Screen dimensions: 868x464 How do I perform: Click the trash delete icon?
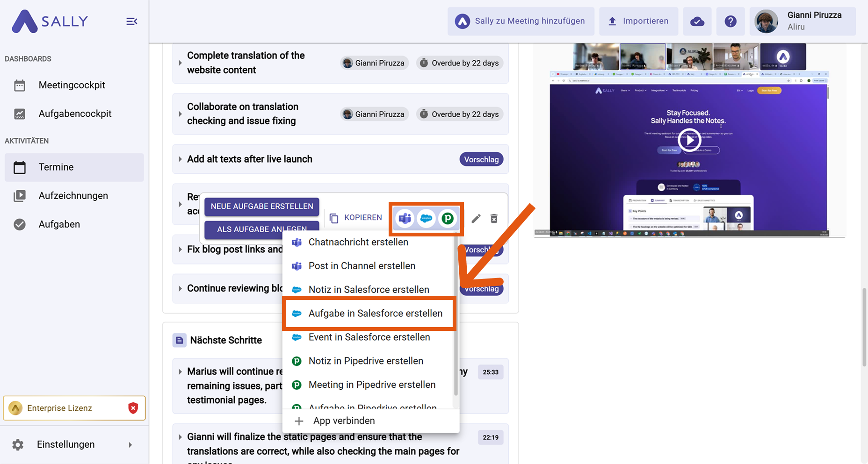pyautogui.click(x=494, y=218)
